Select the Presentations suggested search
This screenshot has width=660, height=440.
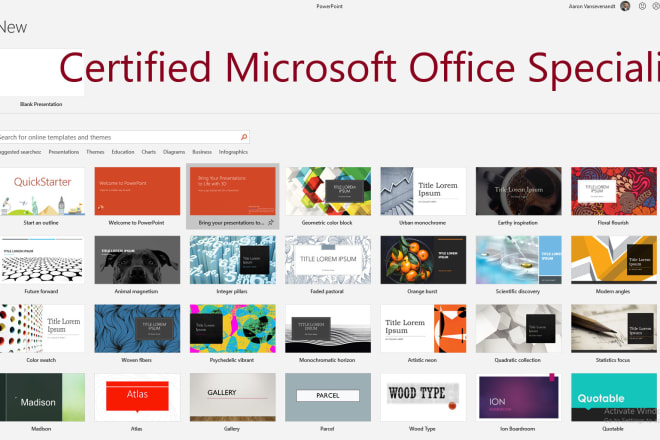pos(64,152)
